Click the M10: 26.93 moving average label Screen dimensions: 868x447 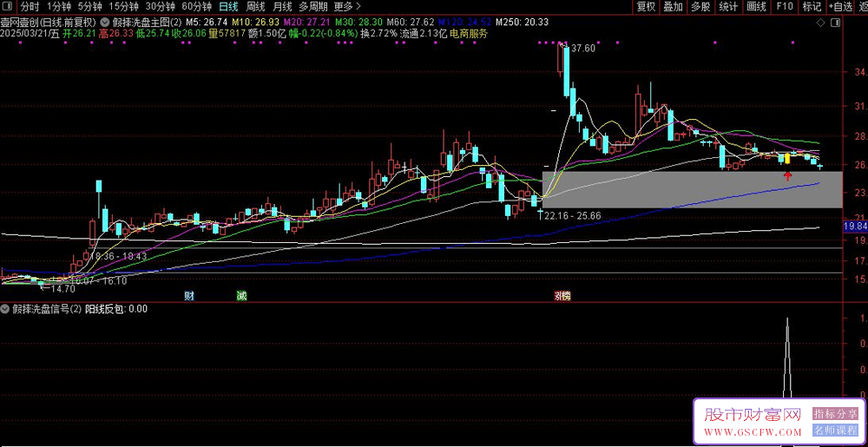(255, 23)
